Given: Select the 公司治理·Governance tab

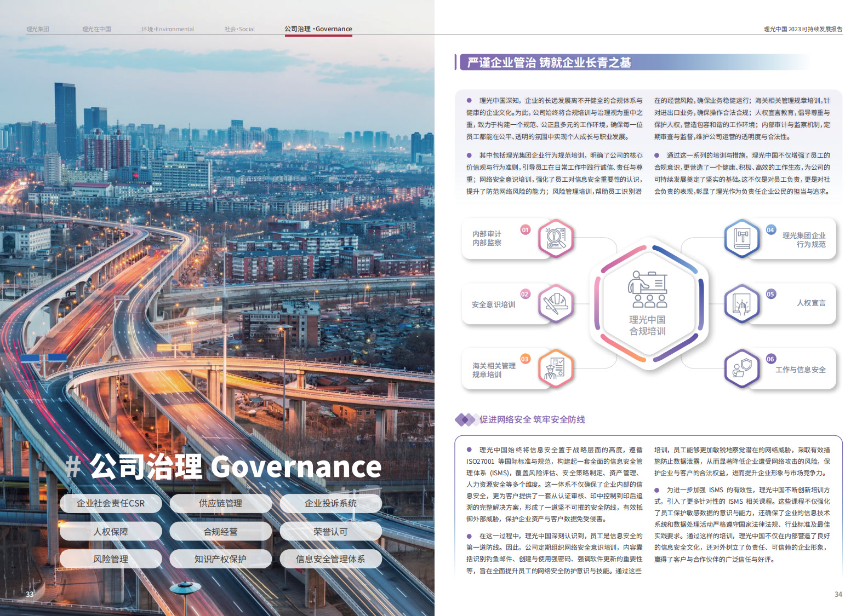Looking at the screenshot, I should tap(318, 29).
